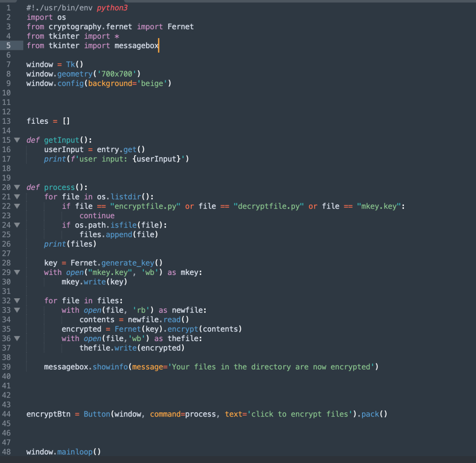Click line number 13 in the gutter
Image resolution: width=476 pixels, height=463 pixels.
pos(6,121)
